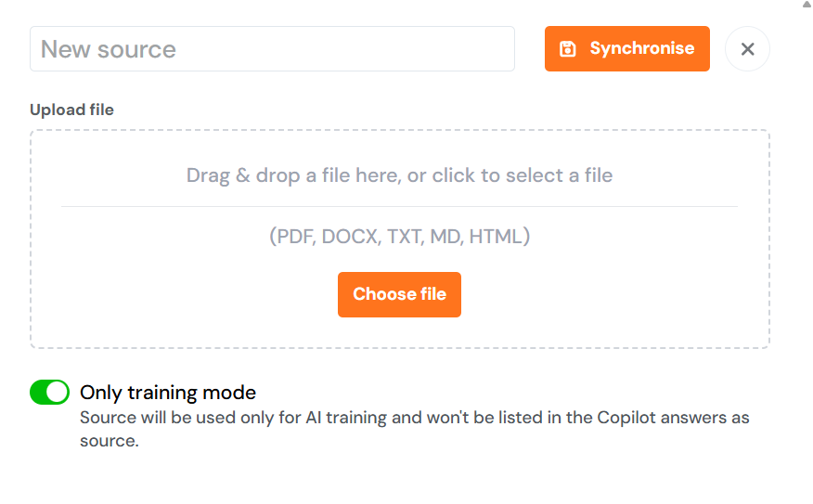Click the divider line inside the drop zone
Image resolution: width=813 pixels, height=504 pixels.
click(x=399, y=206)
